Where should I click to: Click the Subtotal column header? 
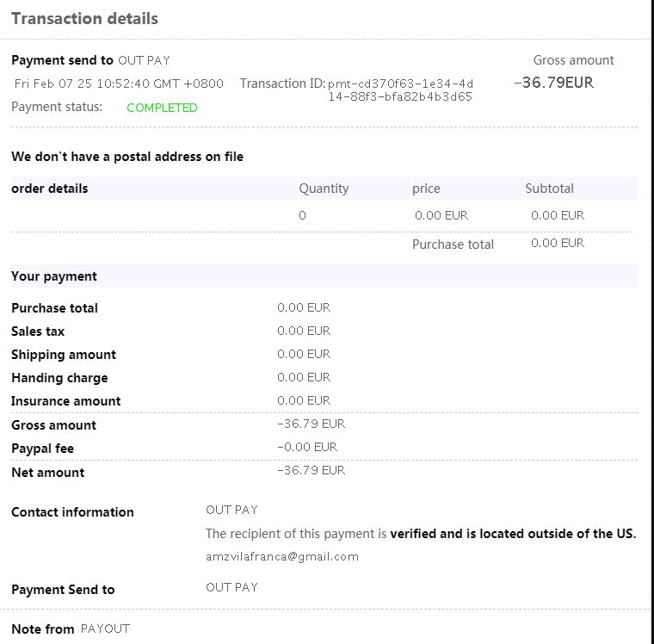click(549, 189)
